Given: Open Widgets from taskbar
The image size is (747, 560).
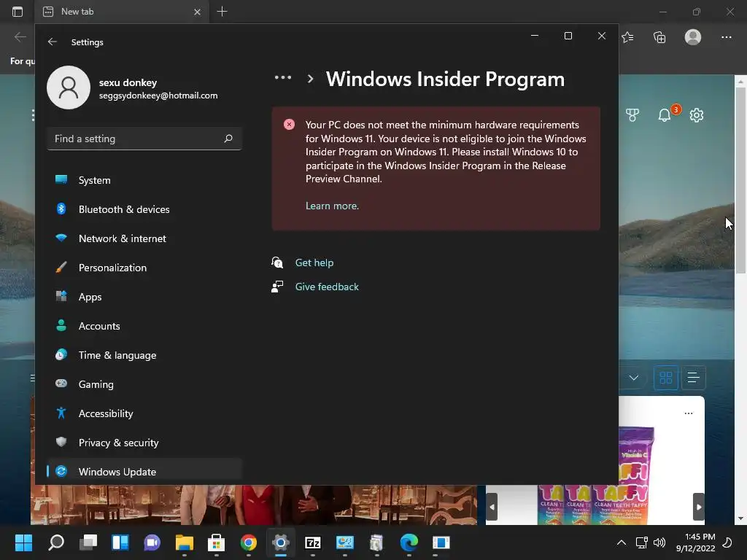Looking at the screenshot, I should click(x=120, y=542).
